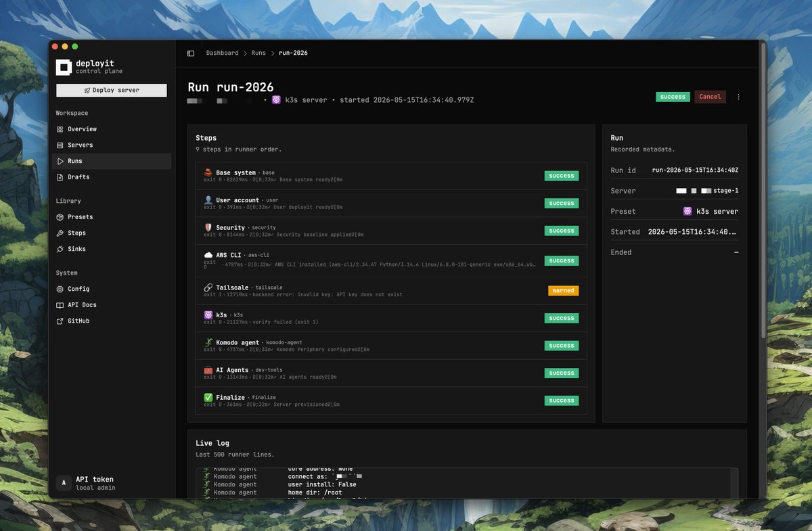Go to Steps in Library
This screenshot has width=812, height=531.
pos(112,233)
